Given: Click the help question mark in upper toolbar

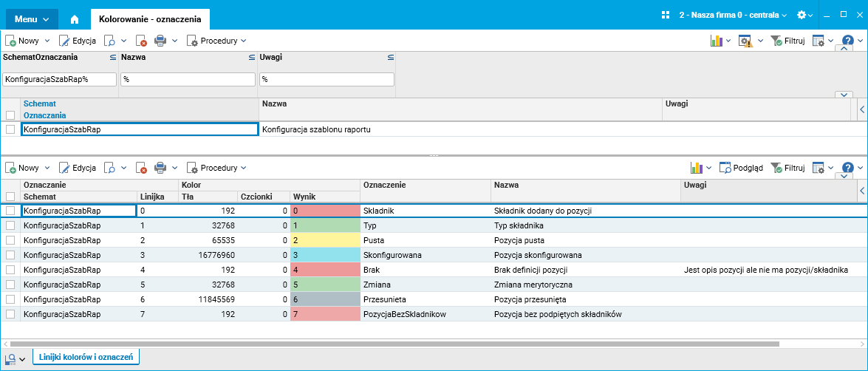Looking at the screenshot, I should [x=847, y=41].
